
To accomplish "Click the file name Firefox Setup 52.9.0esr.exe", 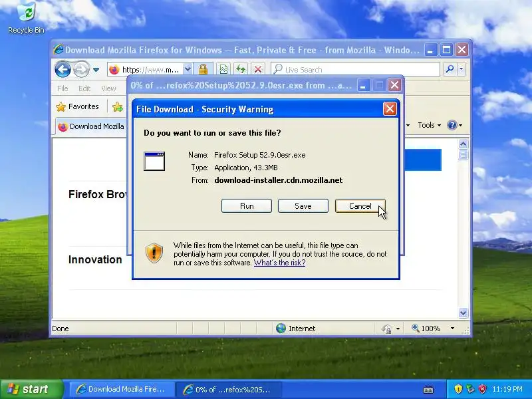I will click(x=260, y=155).
